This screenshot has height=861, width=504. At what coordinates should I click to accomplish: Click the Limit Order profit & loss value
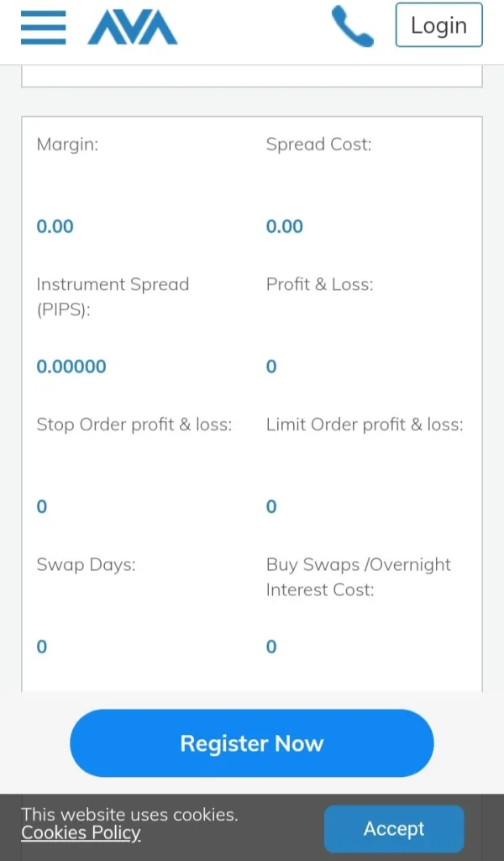coord(271,506)
